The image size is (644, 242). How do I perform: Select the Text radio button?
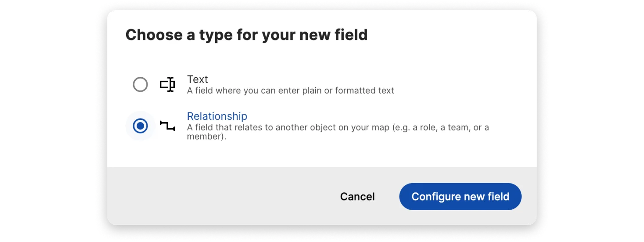[140, 84]
